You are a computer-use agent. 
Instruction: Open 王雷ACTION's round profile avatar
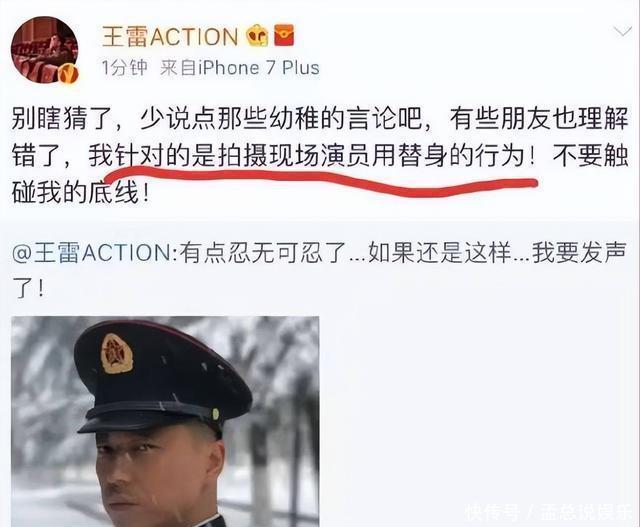click(x=45, y=50)
